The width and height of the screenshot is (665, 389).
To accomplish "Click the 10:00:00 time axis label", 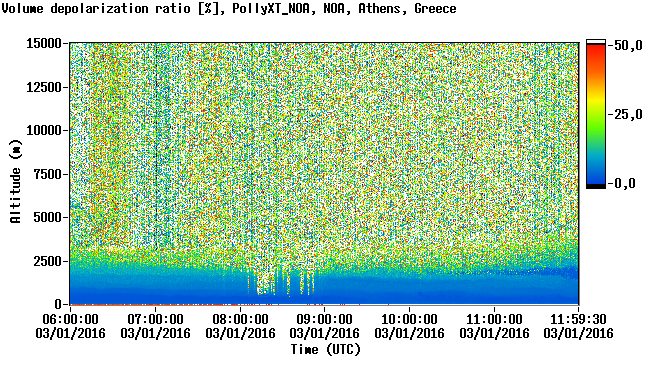I will click(409, 319).
